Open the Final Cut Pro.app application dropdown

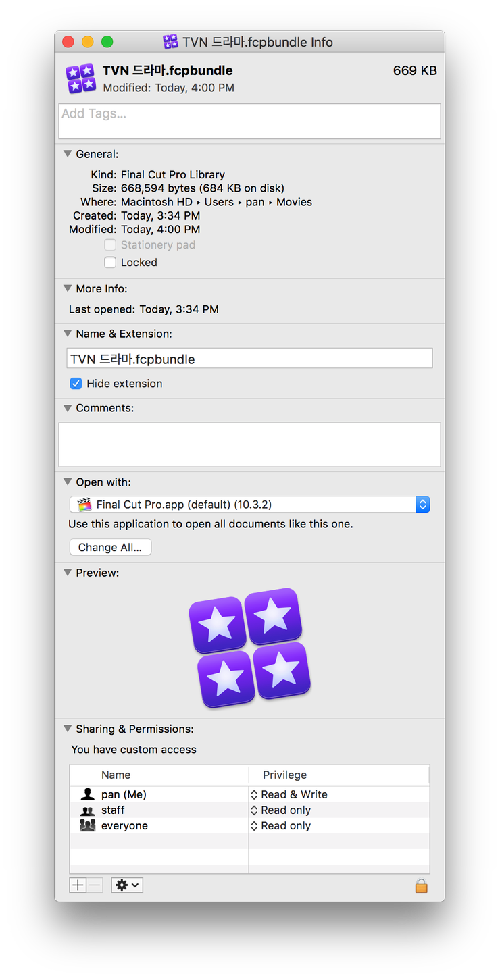(x=250, y=505)
